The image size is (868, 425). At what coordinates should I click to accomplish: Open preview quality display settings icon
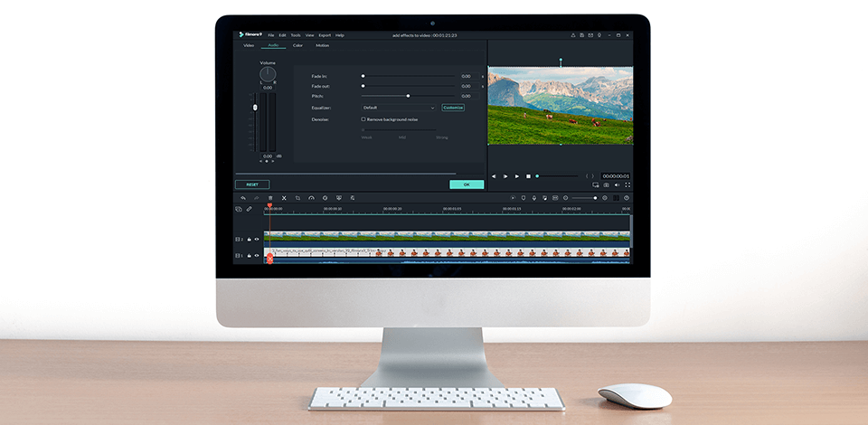tap(596, 184)
